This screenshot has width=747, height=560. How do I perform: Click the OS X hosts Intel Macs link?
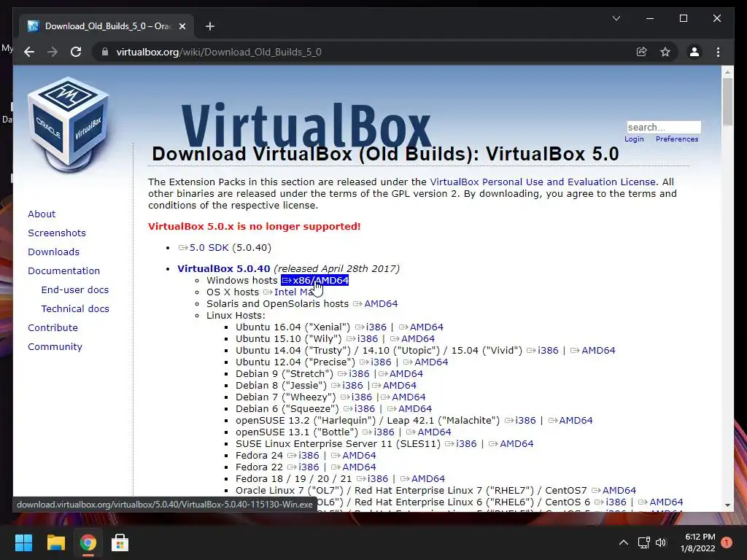289,292
